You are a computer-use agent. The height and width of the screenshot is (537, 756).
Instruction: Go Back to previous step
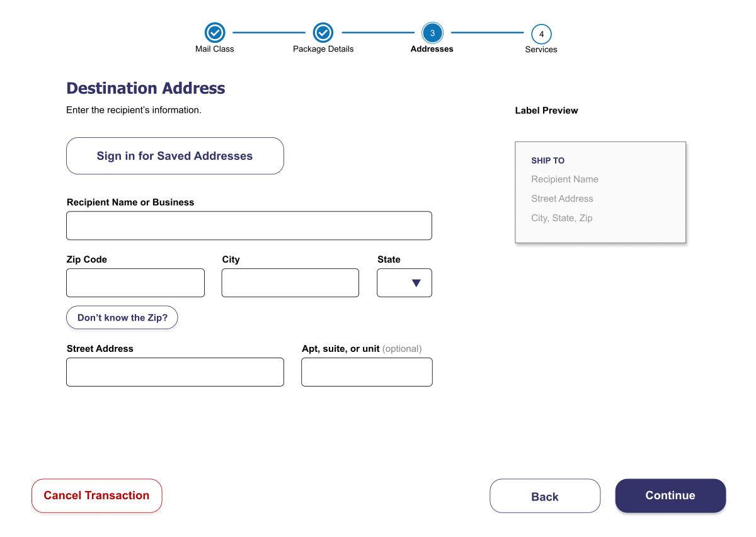point(545,496)
